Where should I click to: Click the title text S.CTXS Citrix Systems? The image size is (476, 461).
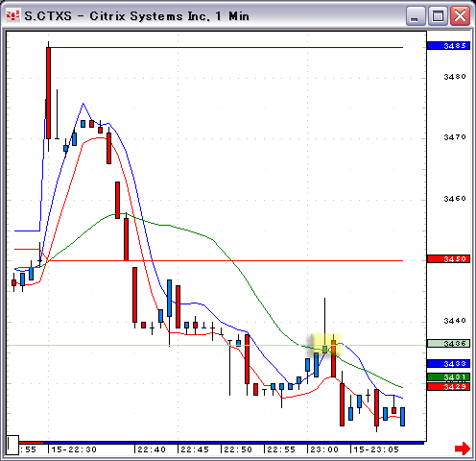tap(137, 16)
